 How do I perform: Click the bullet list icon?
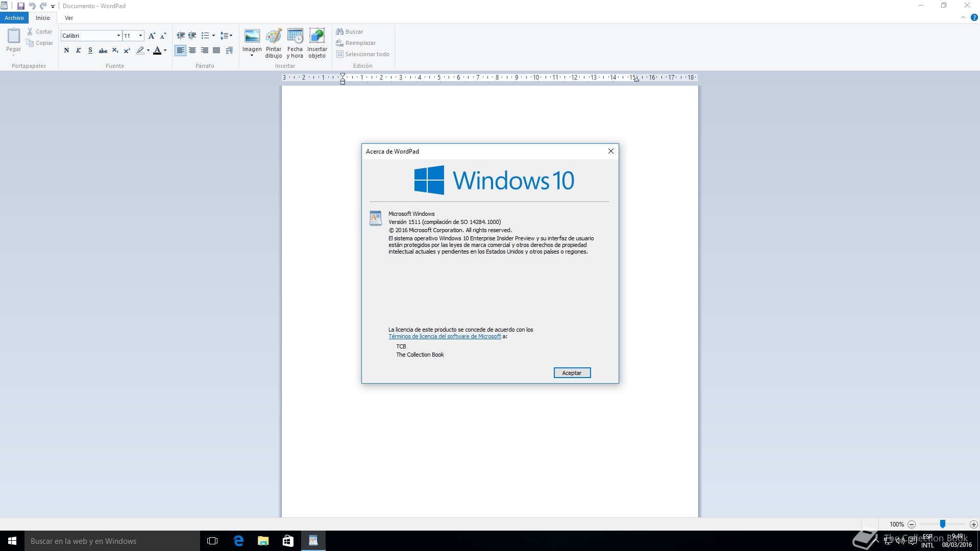click(x=205, y=36)
